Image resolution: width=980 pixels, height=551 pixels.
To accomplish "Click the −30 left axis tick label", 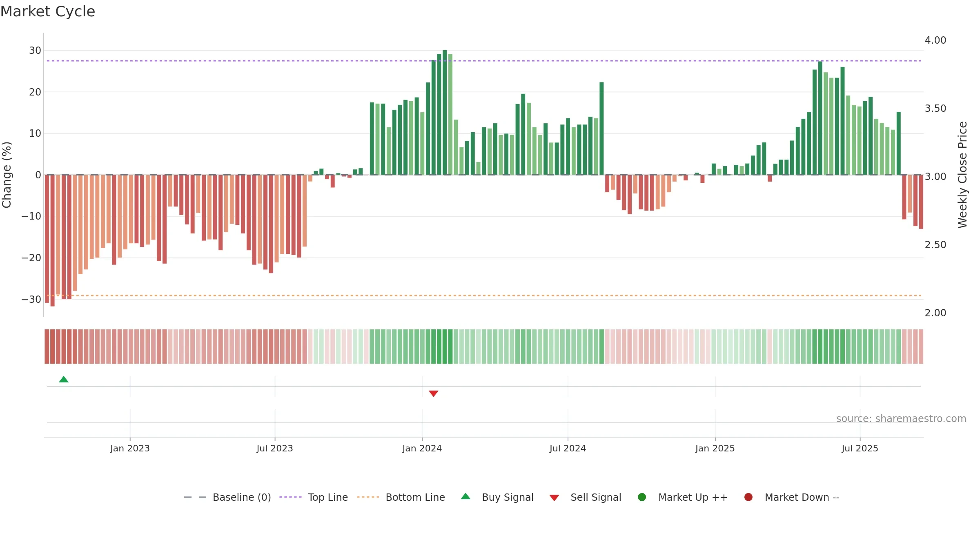I will pyautogui.click(x=31, y=300).
